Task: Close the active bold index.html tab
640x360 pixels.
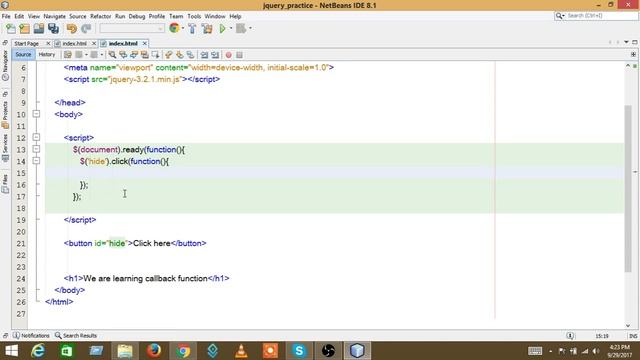Action: pyautogui.click(x=144, y=43)
